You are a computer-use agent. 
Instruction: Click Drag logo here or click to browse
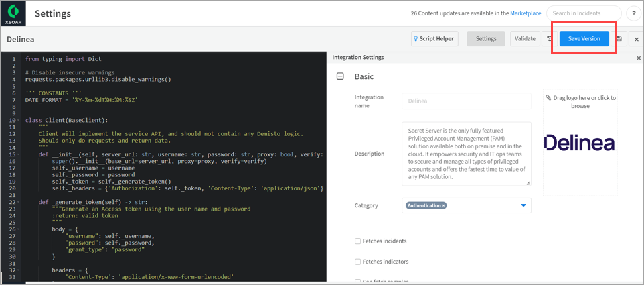580,101
